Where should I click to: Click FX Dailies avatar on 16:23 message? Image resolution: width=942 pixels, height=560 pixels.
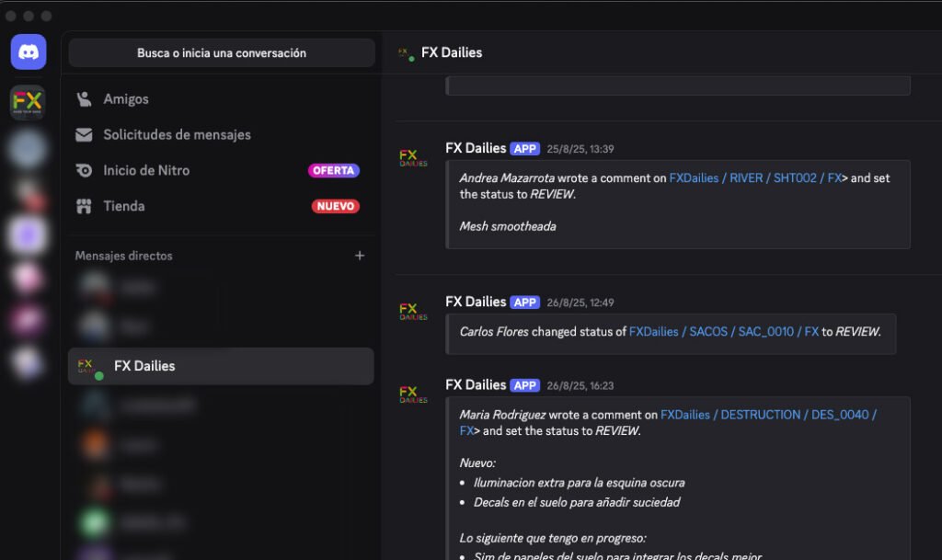point(413,394)
